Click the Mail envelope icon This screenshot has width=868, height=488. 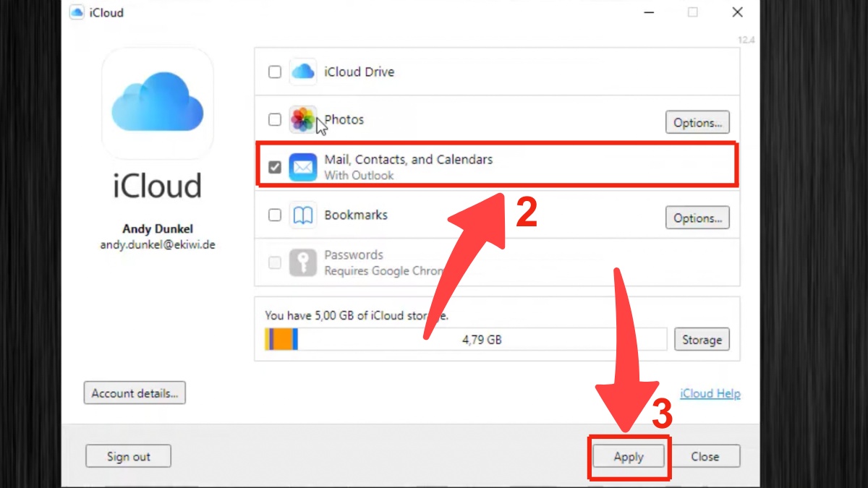303,167
